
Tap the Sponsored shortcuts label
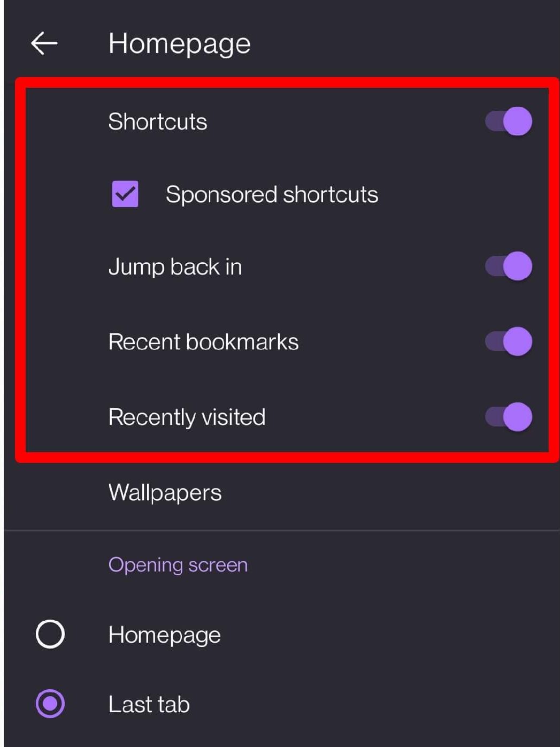pyautogui.click(x=272, y=194)
